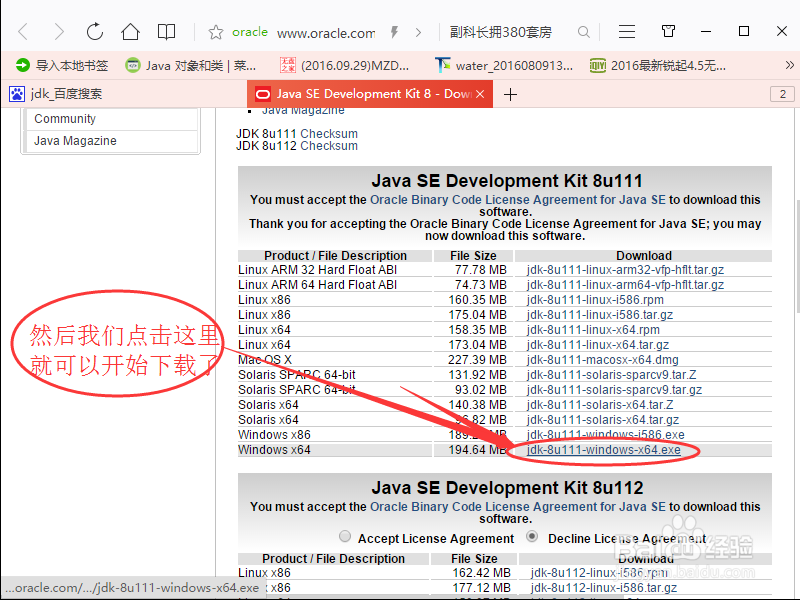
Task: Go forward to next page
Action: 59,32
